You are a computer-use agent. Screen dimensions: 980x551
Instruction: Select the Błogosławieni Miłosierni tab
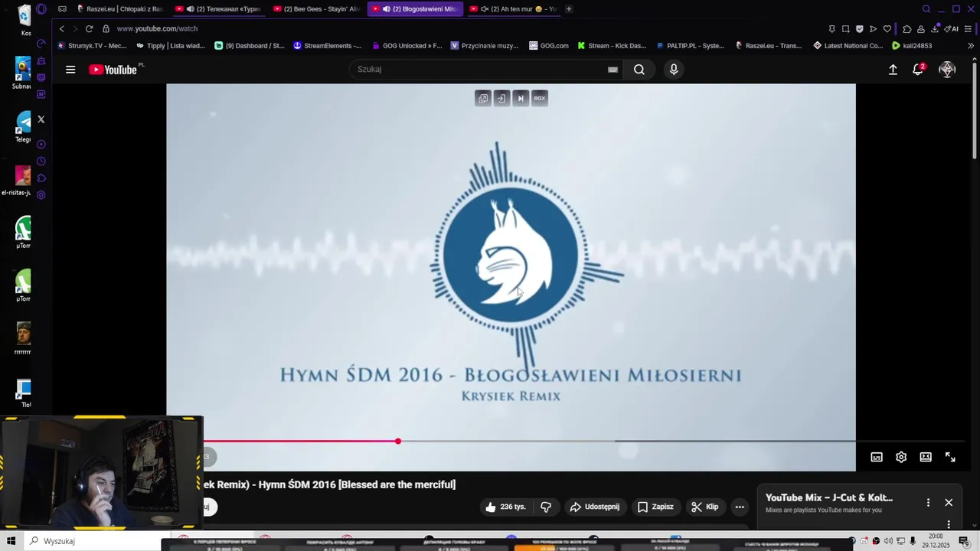pos(414,9)
